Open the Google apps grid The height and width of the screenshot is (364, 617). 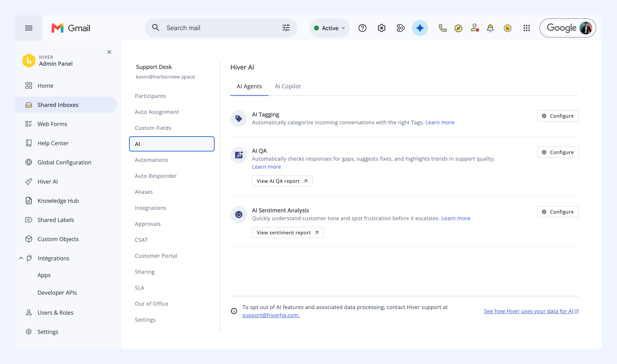[x=526, y=28]
